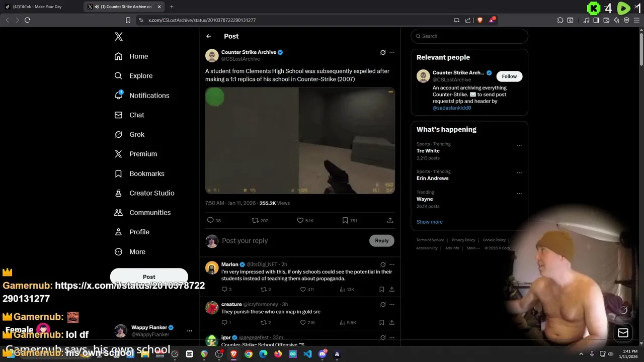Click the share icon on main post
This screenshot has width=644, height=362.
click(390, 220)
